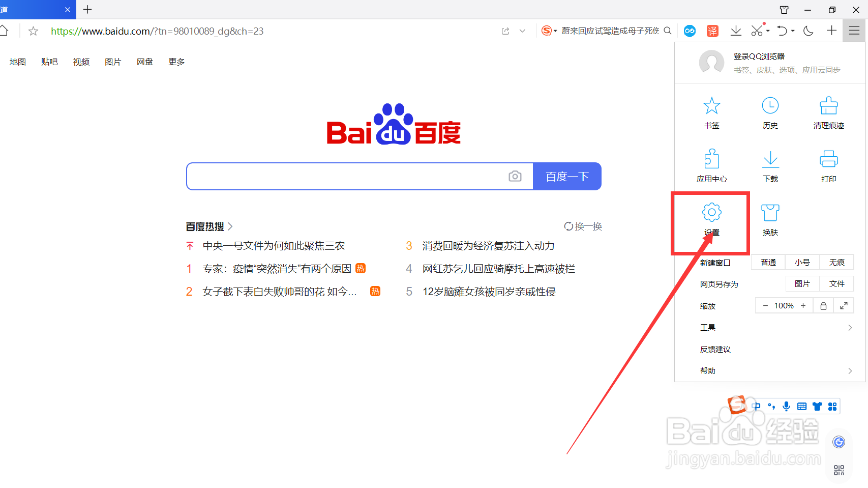Open the Bookmarks (书签) star icon in menu
Viewport: 868px width, 488px height.
coord(711,106)
